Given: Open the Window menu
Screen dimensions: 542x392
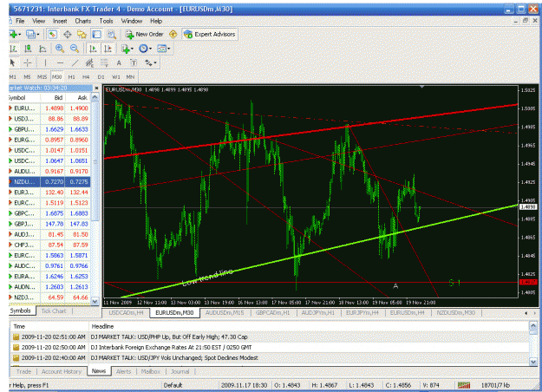Looking at the screenshot, I should tap(132, 21).
